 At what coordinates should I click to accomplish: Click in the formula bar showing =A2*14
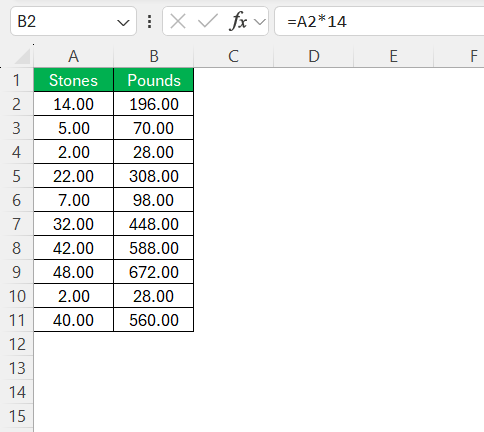pyautogui.click(x=379, y=21)
